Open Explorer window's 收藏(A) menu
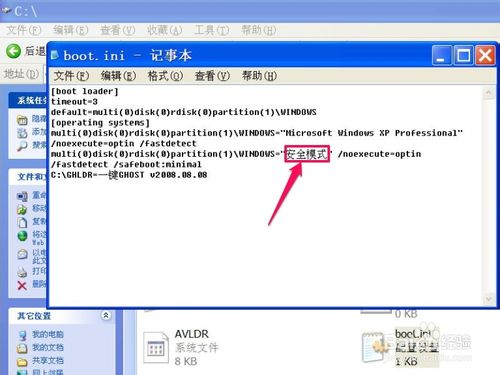Screen dimensions: 500x375 point(165,30)
